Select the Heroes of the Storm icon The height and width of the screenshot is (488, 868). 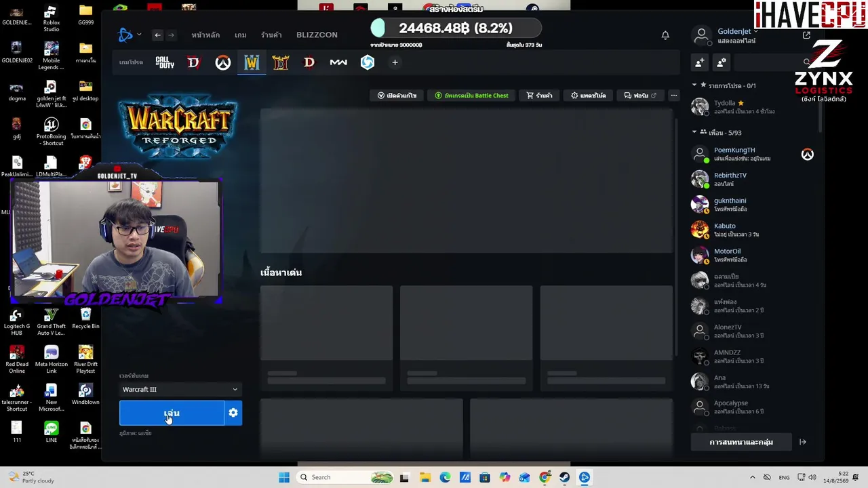pyautogui.click(x=368, y=62)
